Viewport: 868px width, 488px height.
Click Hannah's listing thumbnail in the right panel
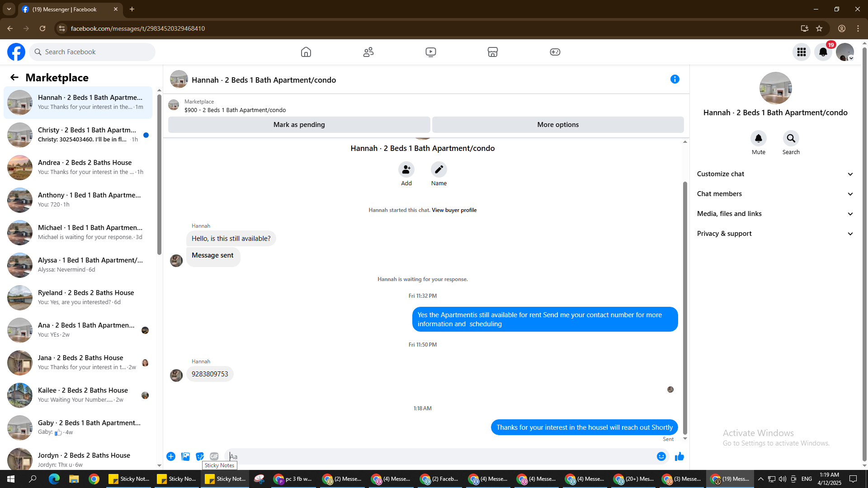coord(775,88)
